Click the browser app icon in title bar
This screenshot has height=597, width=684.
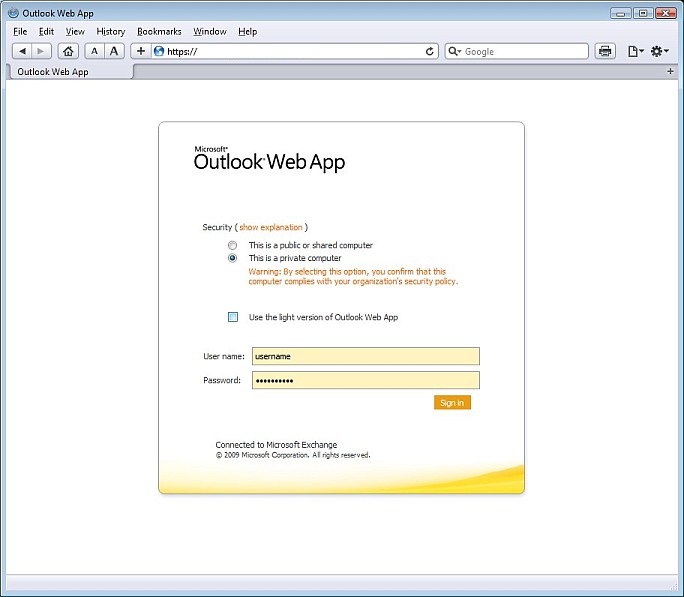tap(14, 13)
